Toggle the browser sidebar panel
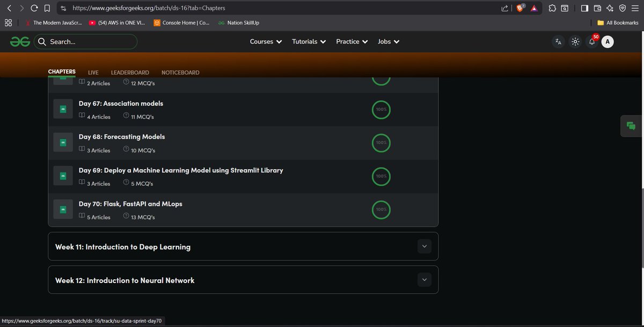Viewport: 644px width, 327px height. click(x=584, y=9)
